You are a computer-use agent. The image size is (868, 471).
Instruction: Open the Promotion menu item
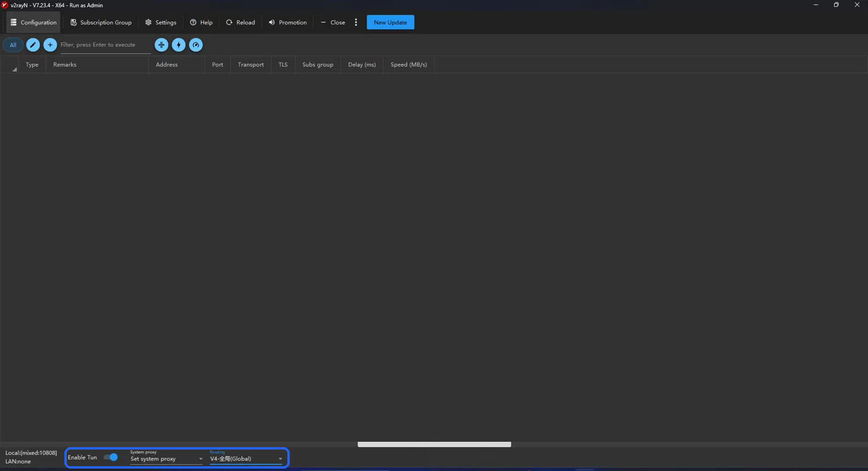tap(288, 22)
